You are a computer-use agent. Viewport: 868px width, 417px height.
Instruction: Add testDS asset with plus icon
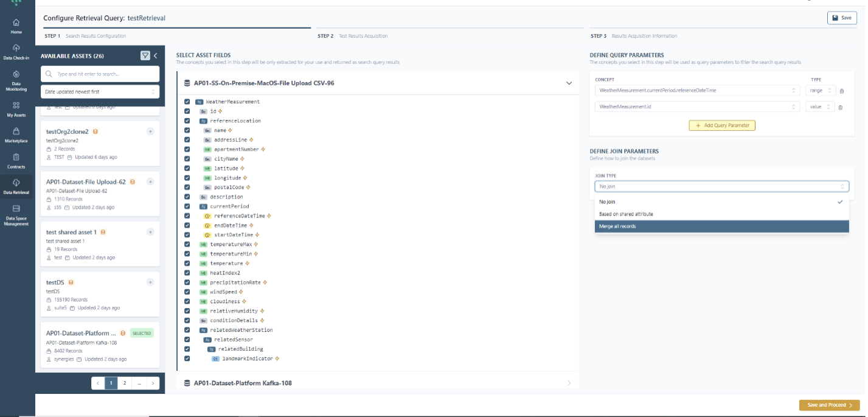[x=150, y=282]
